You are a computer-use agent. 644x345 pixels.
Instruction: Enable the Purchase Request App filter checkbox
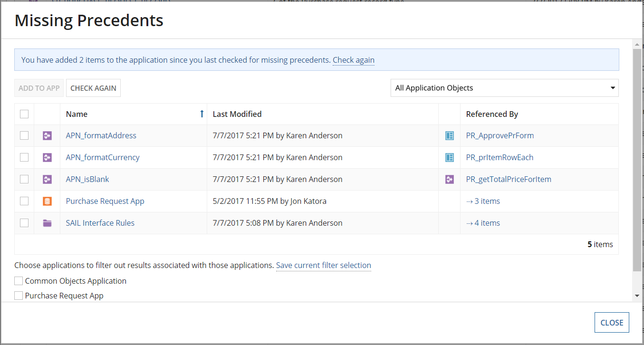[x=19, y=296]
